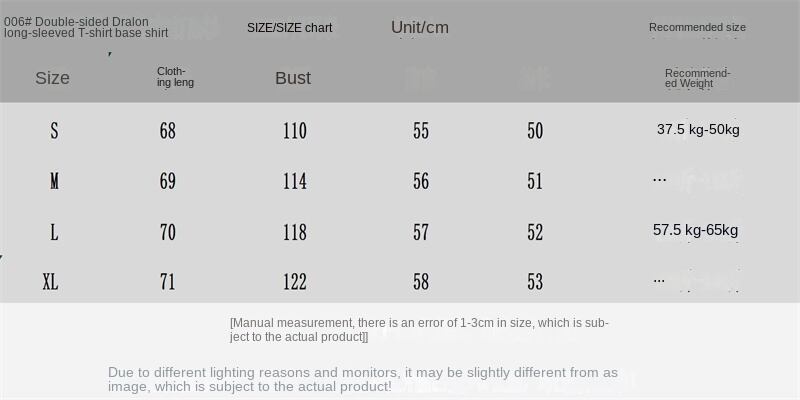Select the size "S" row label
The image size is (800, 400).
pyautogui.click(x=54, y=131)
